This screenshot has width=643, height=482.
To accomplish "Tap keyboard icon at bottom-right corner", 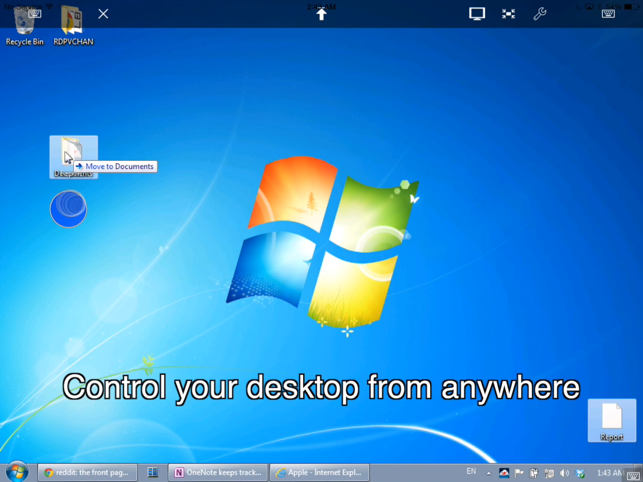I will [x=634, y=475].
